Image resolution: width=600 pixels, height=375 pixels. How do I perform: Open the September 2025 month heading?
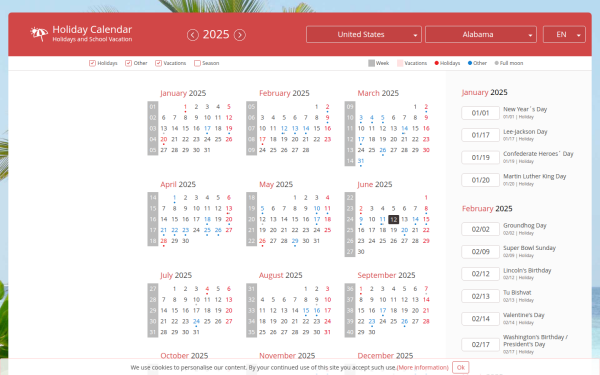(386, 275)
